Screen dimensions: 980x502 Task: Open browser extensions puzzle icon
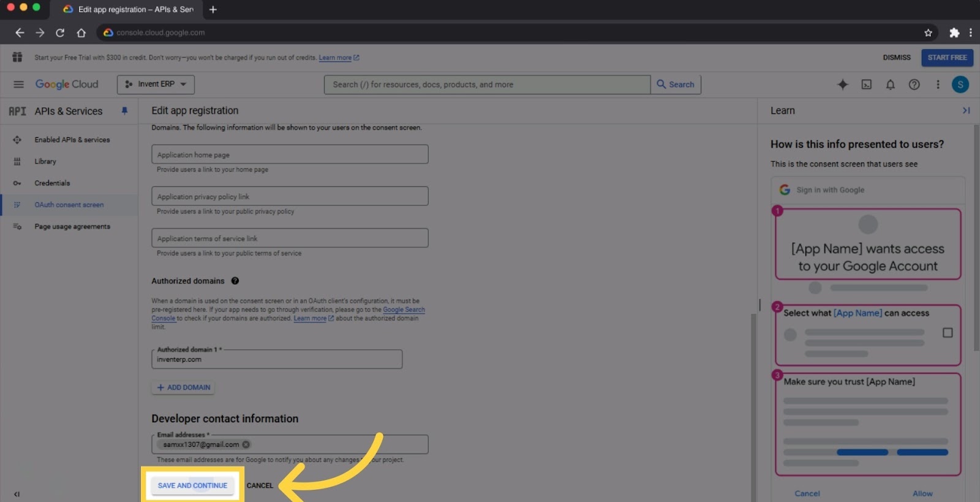[954, 32]
